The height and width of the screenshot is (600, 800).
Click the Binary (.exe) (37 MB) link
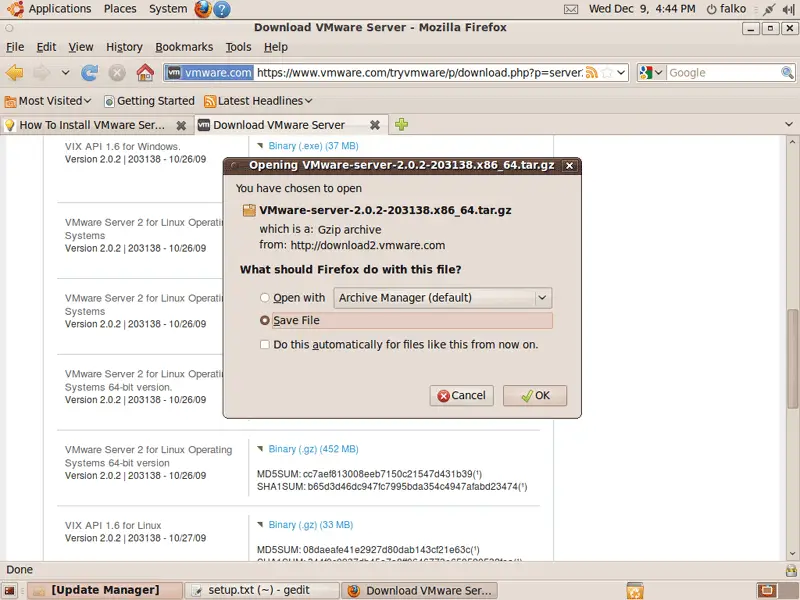tap(313, 146)
